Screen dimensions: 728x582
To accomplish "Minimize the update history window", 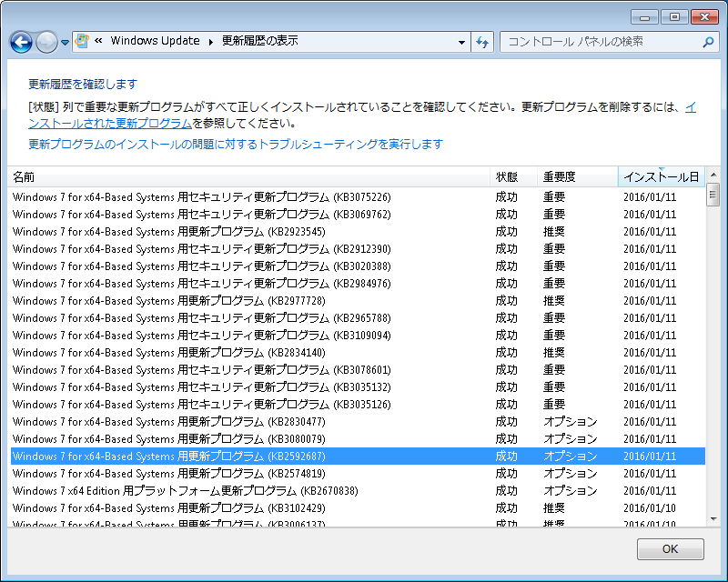I will tap(644, 17).
